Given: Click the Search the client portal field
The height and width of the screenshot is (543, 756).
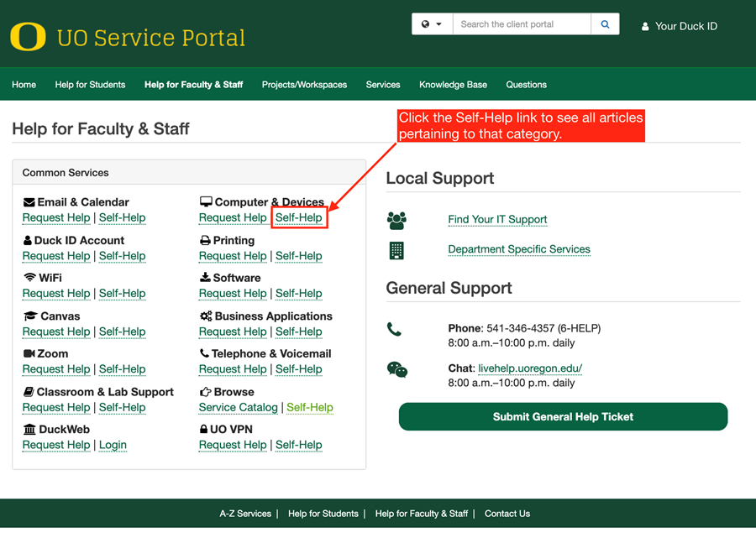Looking at the screenshot, I should (522, 24).
